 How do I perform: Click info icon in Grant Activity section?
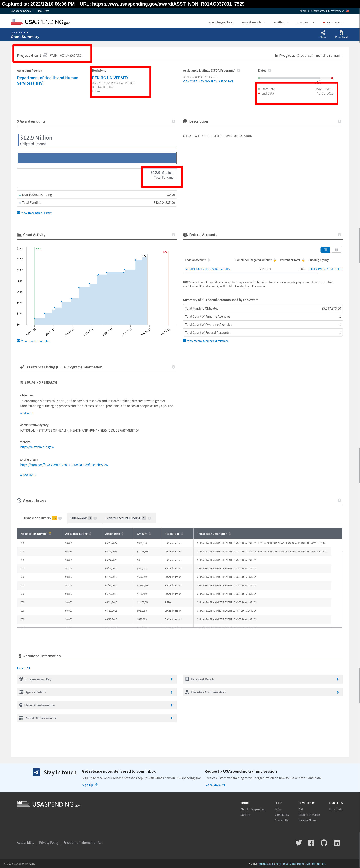pos(174,235)
